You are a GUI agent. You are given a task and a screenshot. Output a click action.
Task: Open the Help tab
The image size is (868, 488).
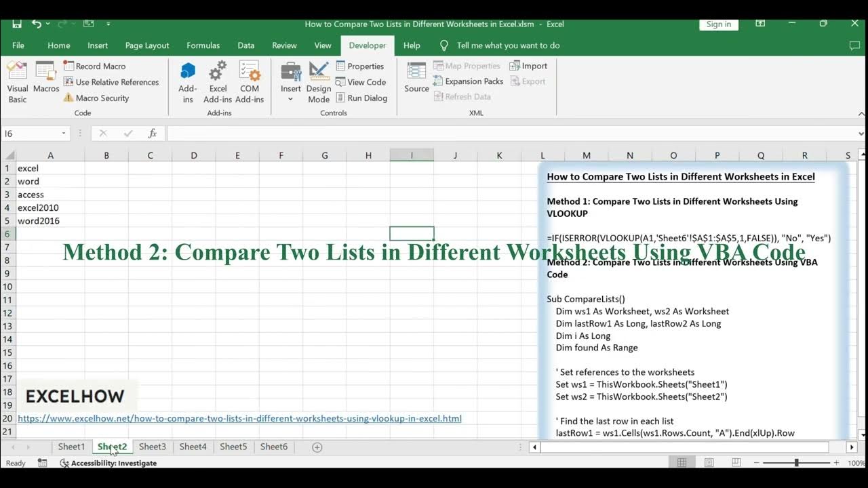(412, 45)
